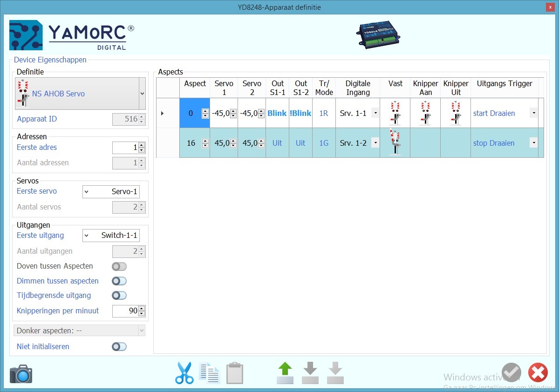Click the 1G Tr/Mode cell
The image size is (559, 392).
pyautogui.click(x=324, y=143)
